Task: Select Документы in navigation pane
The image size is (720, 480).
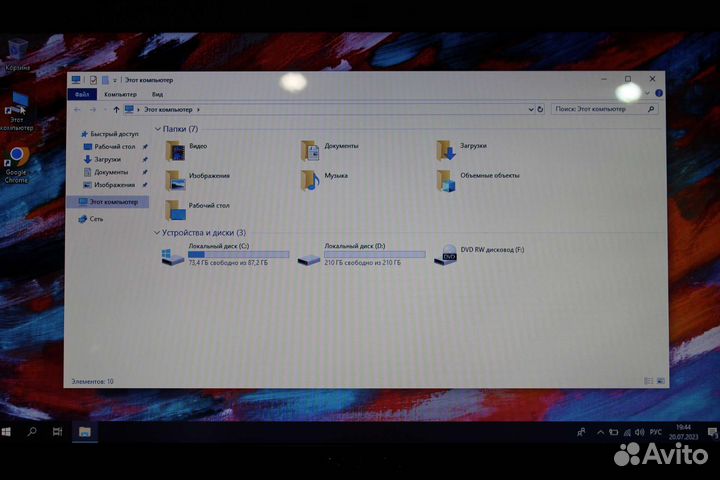Action: [x=106, y=172]
